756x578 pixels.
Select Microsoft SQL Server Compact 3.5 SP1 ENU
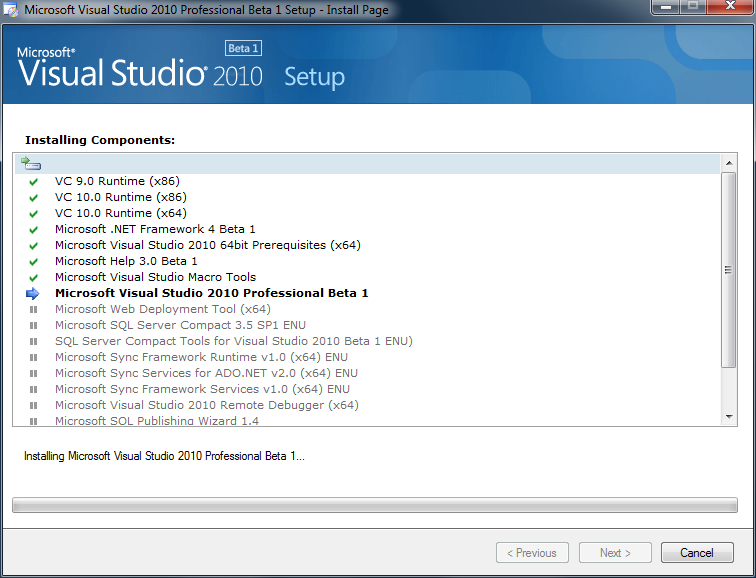point(180,324)
